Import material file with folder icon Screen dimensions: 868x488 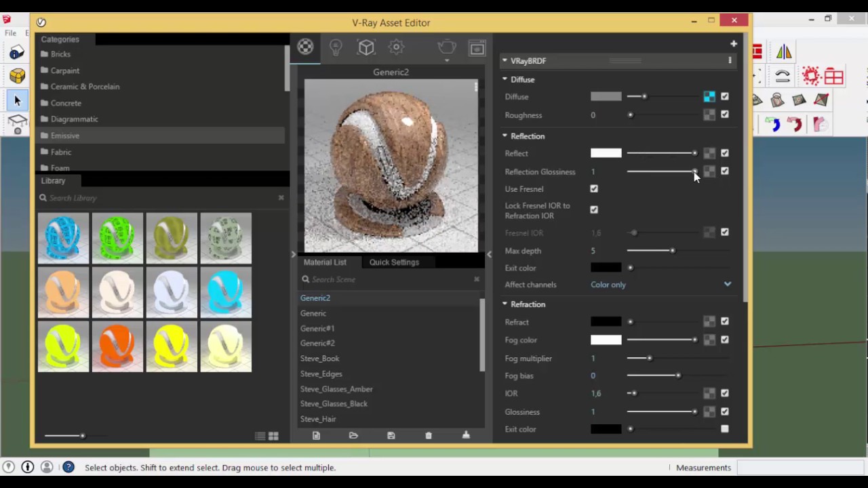353,436
